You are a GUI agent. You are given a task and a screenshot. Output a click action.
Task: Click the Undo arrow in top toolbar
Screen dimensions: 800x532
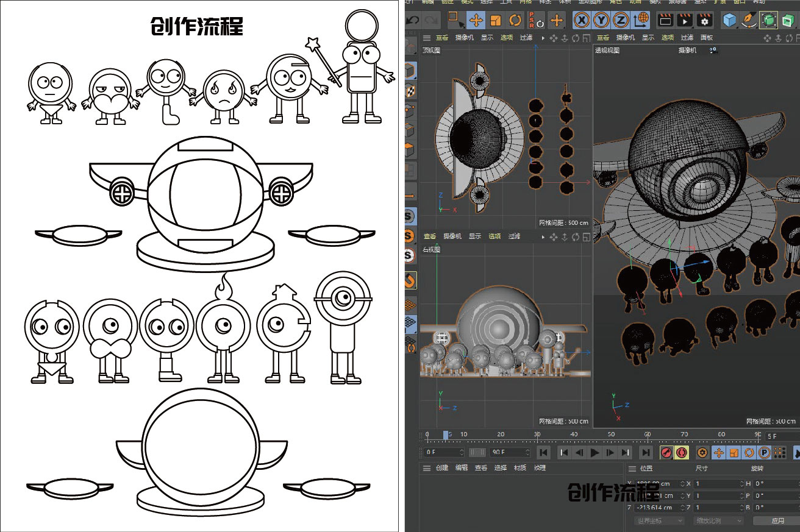coord(413,20)
